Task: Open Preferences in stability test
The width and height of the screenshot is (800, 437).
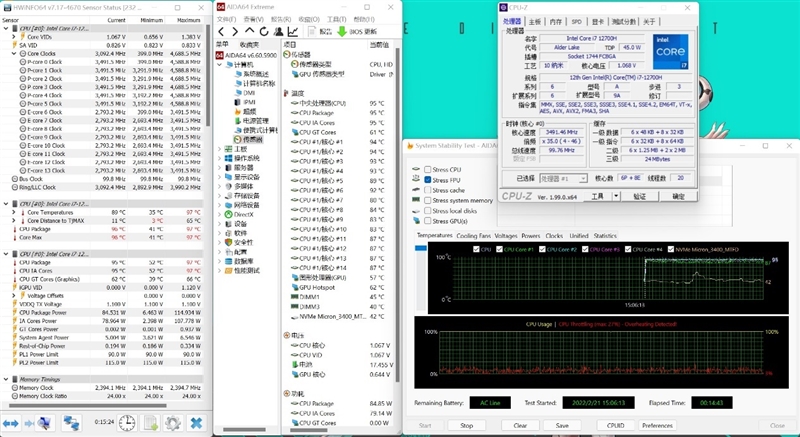Action: [657, 425]
